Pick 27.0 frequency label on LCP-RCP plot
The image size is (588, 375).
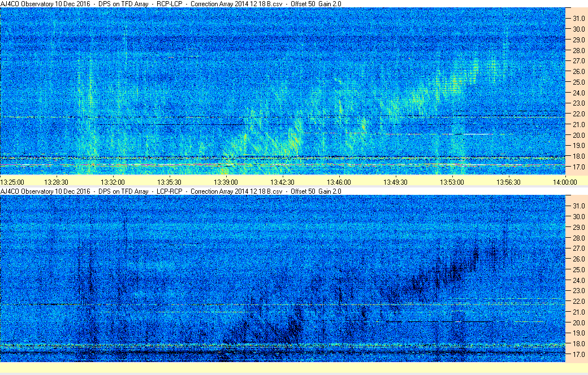pos(578,248)
